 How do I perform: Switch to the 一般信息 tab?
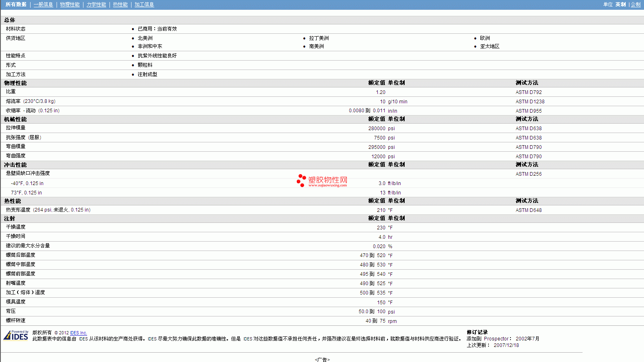(x=43, y=4)
